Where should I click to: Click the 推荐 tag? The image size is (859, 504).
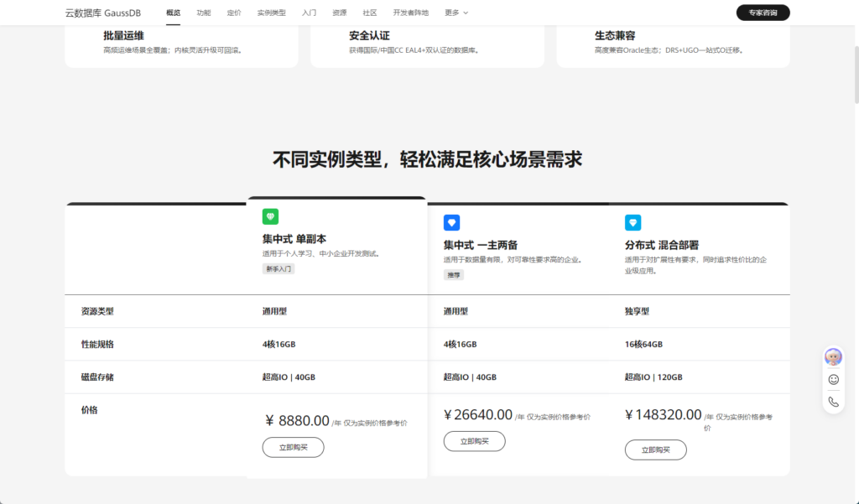[454, 275]
